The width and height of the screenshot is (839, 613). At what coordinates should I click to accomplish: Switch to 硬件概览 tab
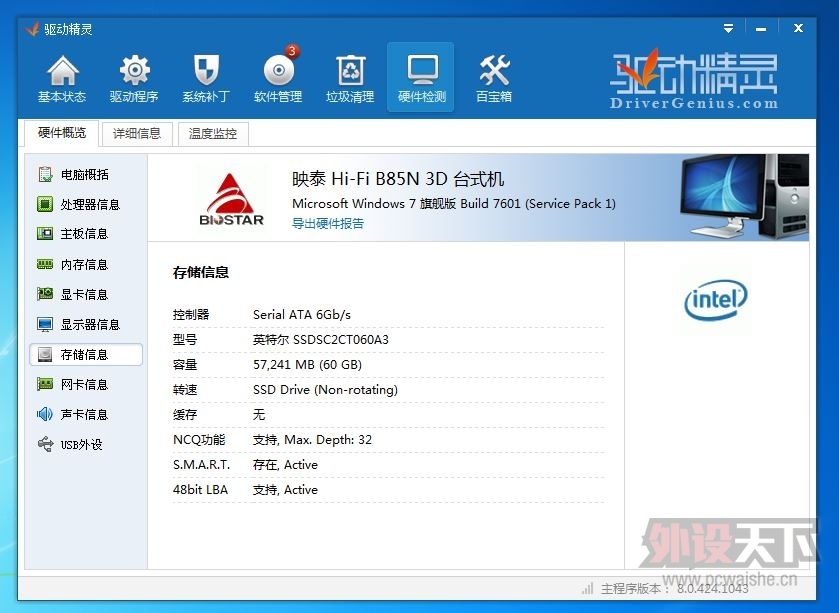pos(62,133)
